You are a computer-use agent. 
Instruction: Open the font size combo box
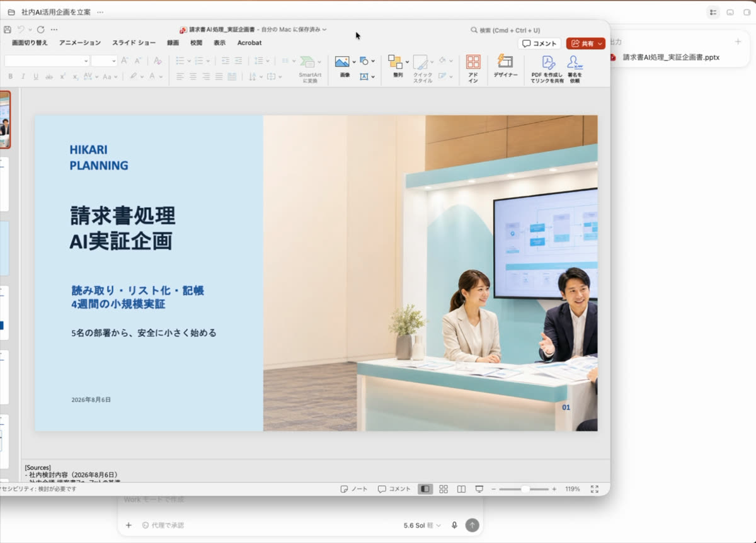(x=104, y=60)
